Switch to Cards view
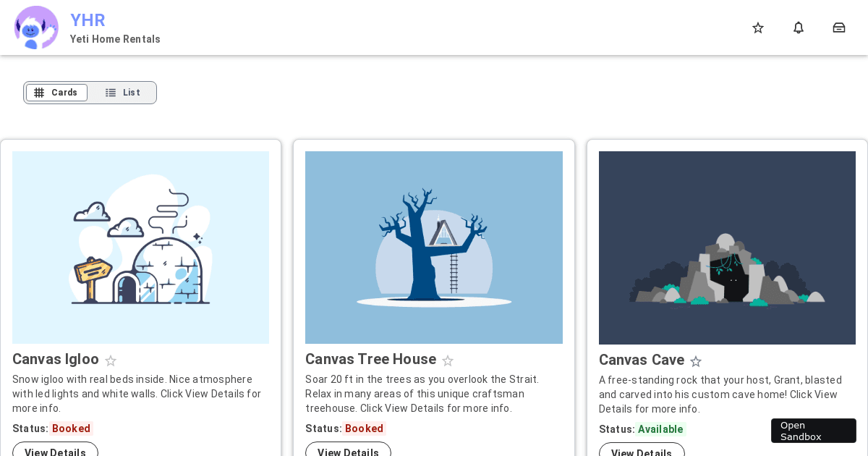The width and height of the screenshot is (868, 456). tap(56, 93)
